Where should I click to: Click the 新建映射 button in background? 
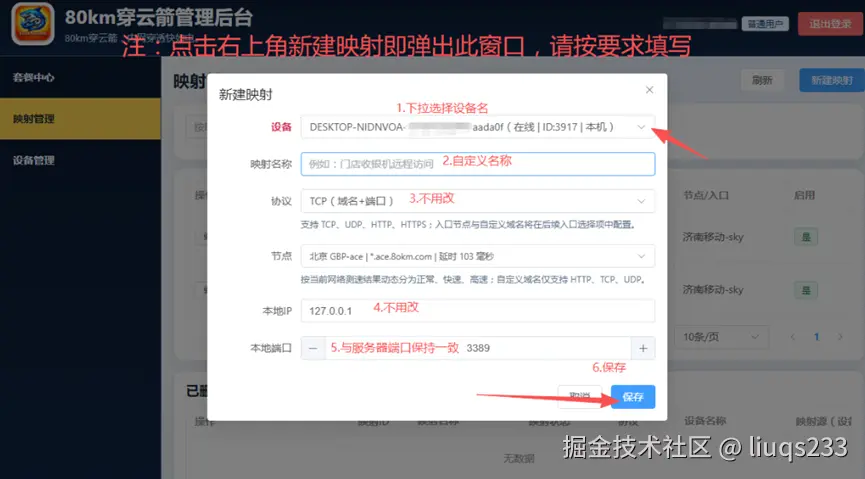click(832, 81)
